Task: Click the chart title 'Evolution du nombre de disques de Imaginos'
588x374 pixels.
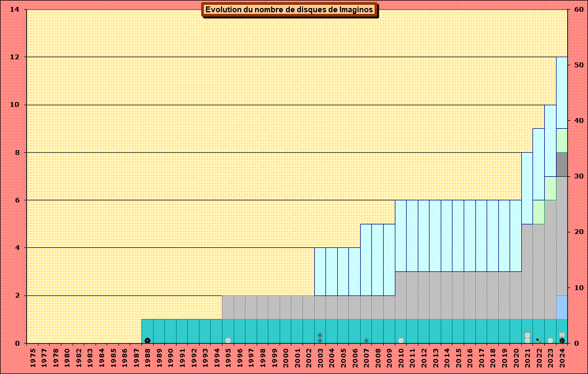Action: [289, 10]
